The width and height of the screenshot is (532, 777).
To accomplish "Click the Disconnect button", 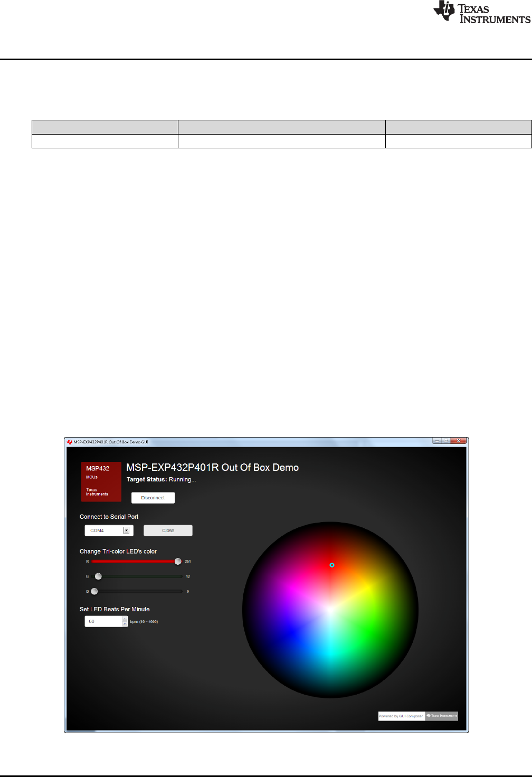I will pos(153,498).
